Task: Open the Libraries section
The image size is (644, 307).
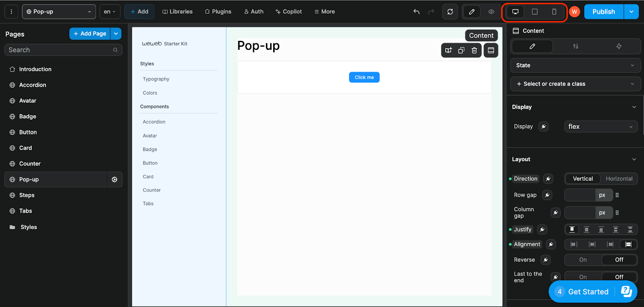Action: tap(178, 11)
